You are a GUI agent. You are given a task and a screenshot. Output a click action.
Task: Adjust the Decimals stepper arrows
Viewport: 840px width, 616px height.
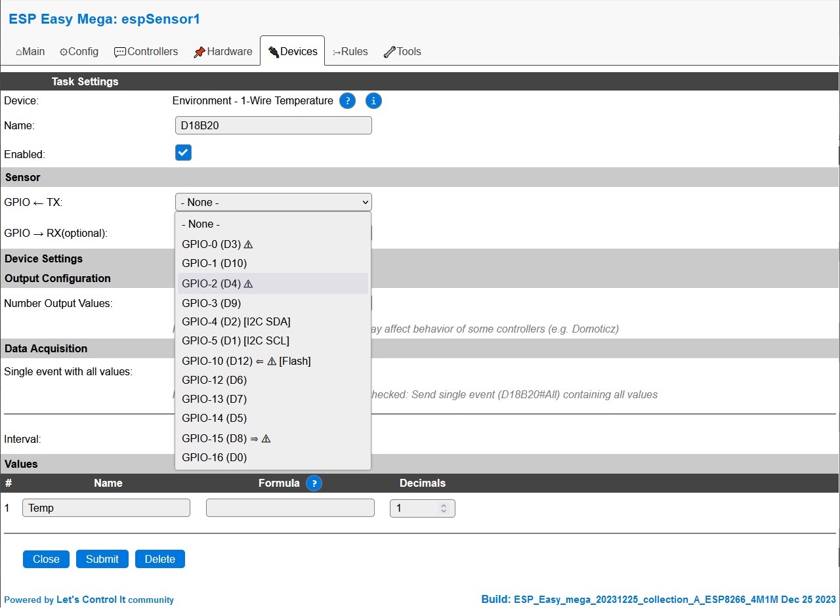[444, 508]
